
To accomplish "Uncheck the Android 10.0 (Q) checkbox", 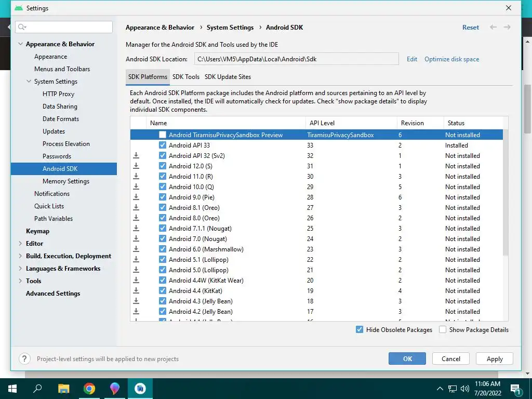I will 163,187.
